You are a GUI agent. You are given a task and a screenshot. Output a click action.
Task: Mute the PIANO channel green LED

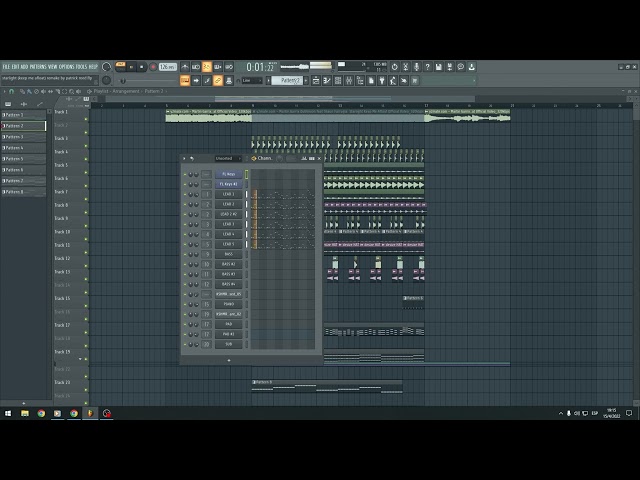(x=185, y=305)
